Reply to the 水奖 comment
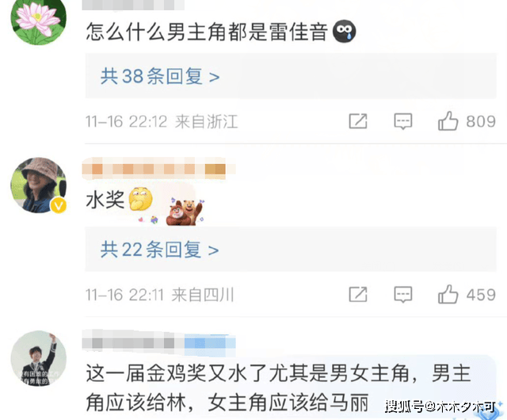The height and width of the screenshot is (420, 507). [x=403, y=295]
